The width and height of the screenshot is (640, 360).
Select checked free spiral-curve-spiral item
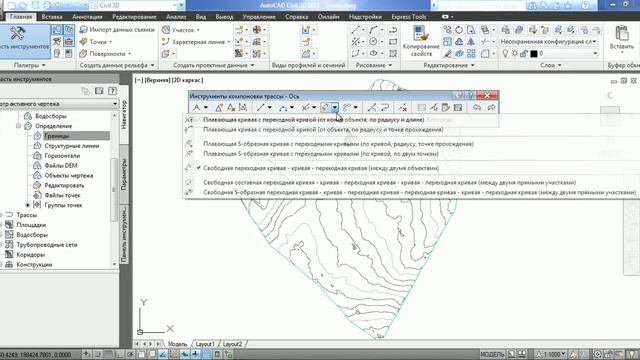(x=321, y=168)
